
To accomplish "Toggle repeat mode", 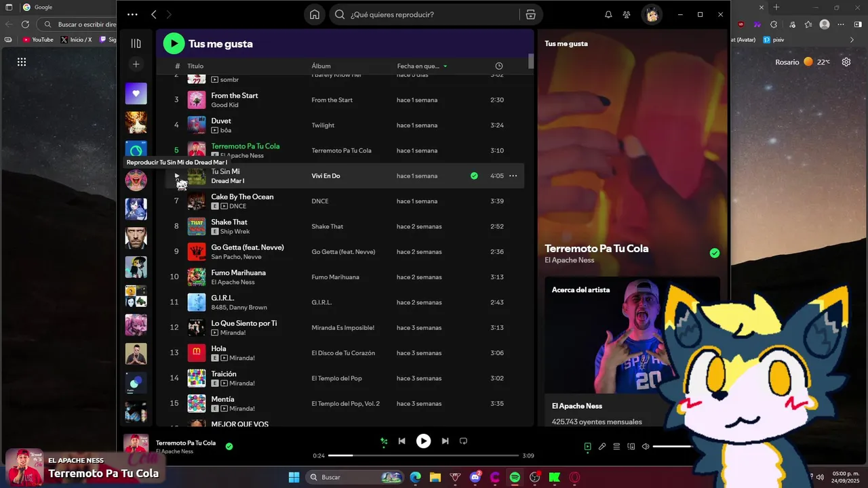I will click(463, 441).
